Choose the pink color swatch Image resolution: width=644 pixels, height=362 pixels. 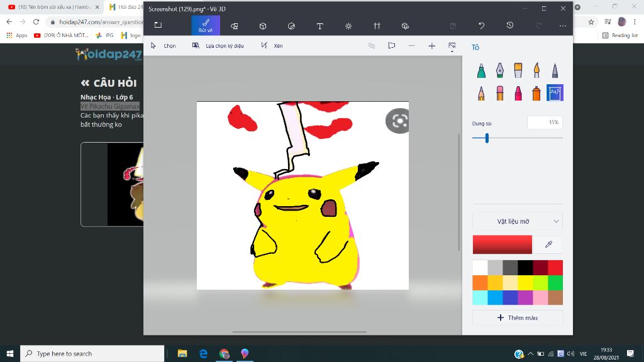pos(540,297)
